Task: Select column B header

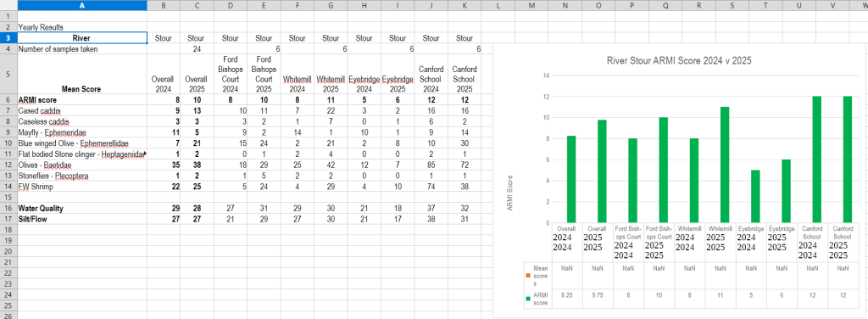Action: coord(164,5)
